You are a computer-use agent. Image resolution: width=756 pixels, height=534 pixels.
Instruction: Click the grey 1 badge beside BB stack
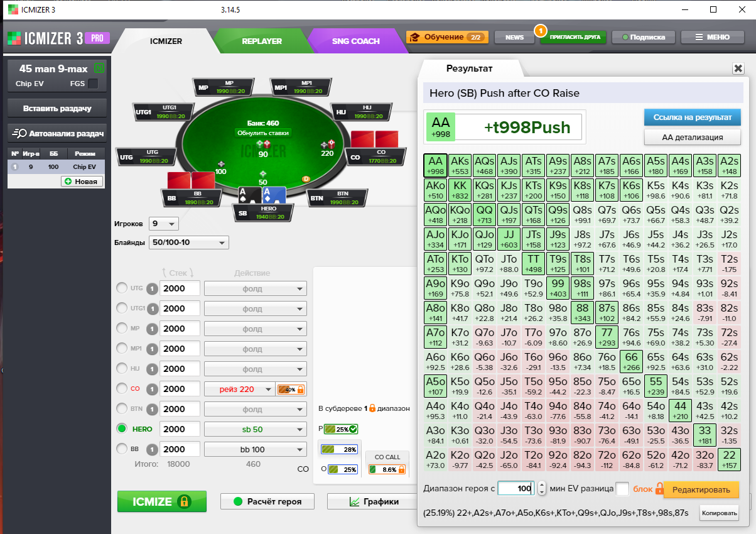[152, 449]
